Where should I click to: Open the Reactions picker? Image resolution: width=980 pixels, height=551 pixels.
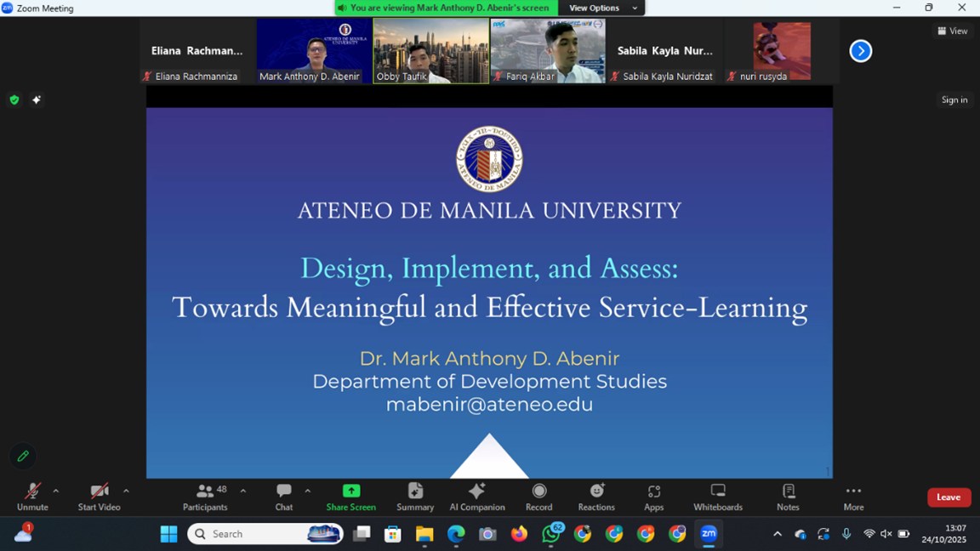[x=596, y=497]
